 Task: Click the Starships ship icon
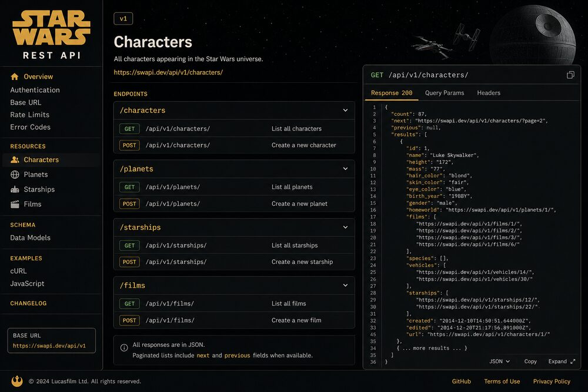[15, 189]
